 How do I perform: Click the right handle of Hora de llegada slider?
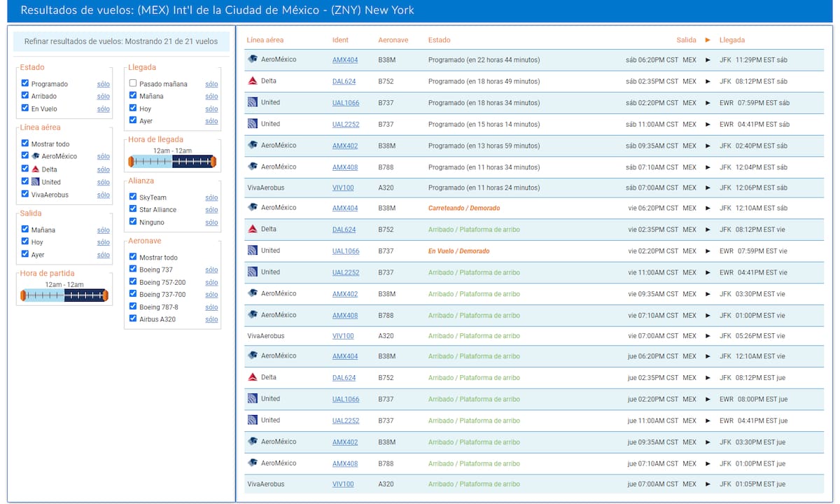pyautogui.click(x=213, y=162)
